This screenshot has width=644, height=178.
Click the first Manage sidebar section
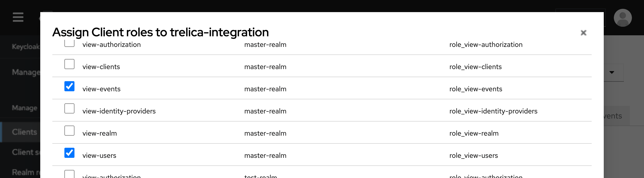[26, 72]
